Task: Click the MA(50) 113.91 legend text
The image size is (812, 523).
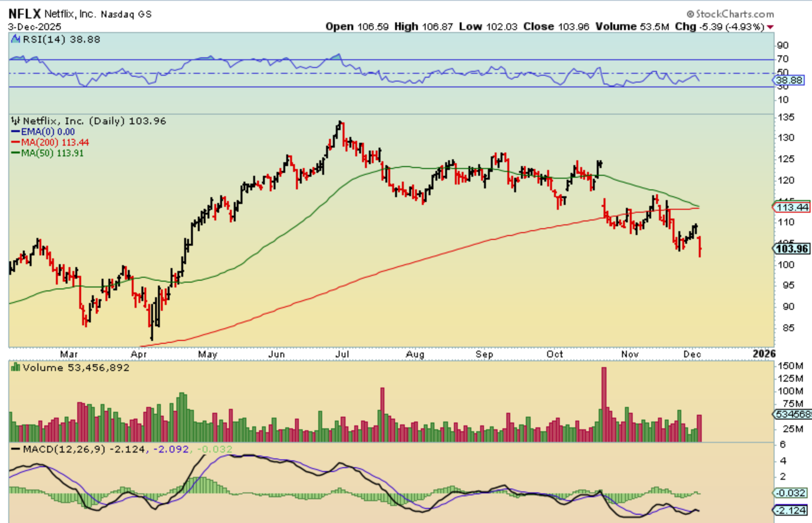Action: coord(52,153)
